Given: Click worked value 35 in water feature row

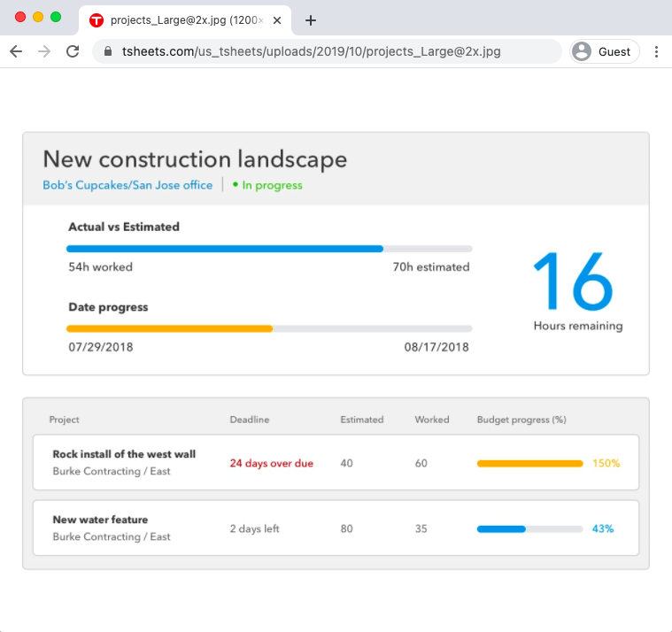Looking at the screenshot, I should (421, 528).
